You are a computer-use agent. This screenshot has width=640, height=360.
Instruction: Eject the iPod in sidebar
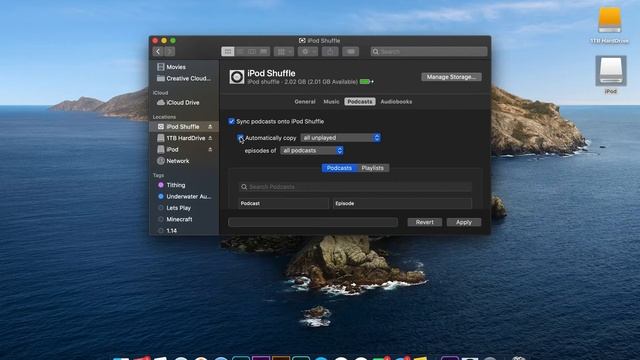pyautogui.click(x=210, y=149)
